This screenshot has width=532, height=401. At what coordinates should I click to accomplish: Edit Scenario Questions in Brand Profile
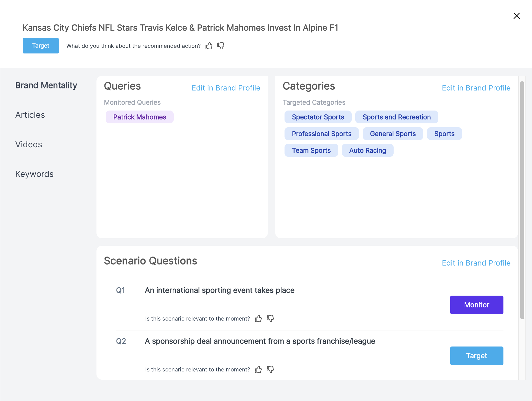click(x=476, y=263)
